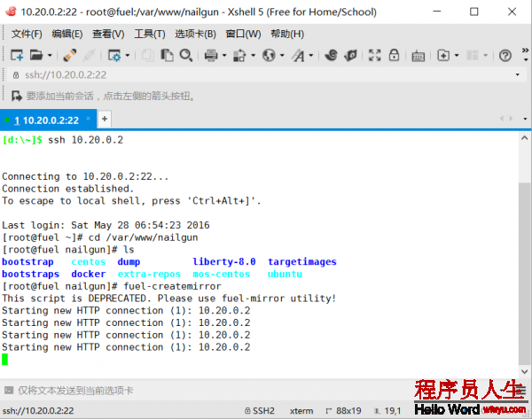Click the New Session toolbar icon

click(17, 55)
